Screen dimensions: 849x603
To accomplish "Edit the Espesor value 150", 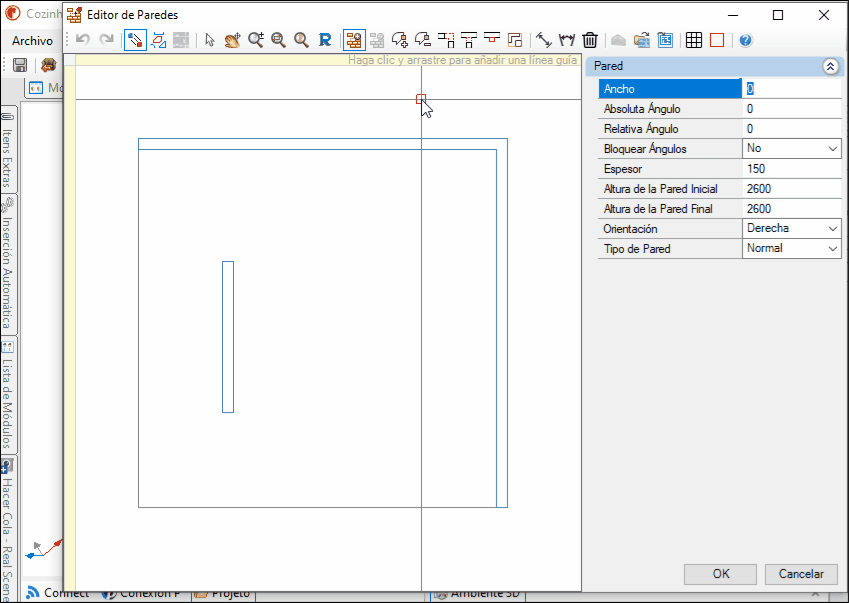I will [x=791, y=169].
